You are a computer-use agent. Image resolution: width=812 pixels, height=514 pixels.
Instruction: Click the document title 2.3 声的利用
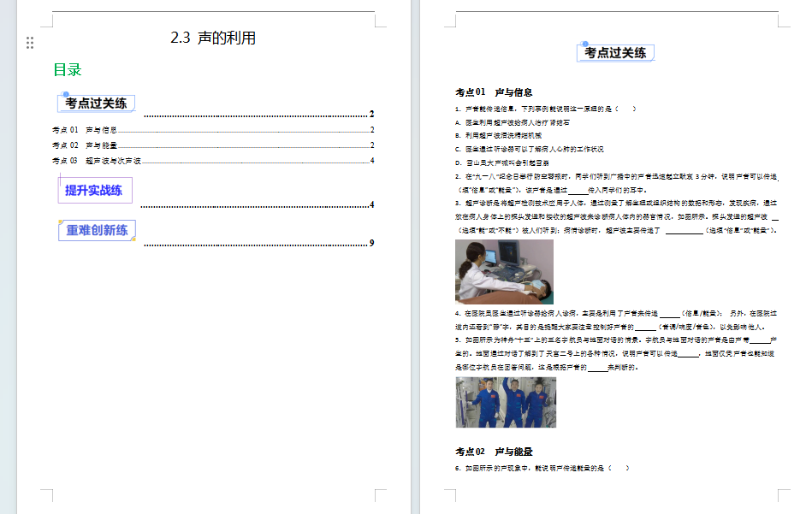point(213,38)
